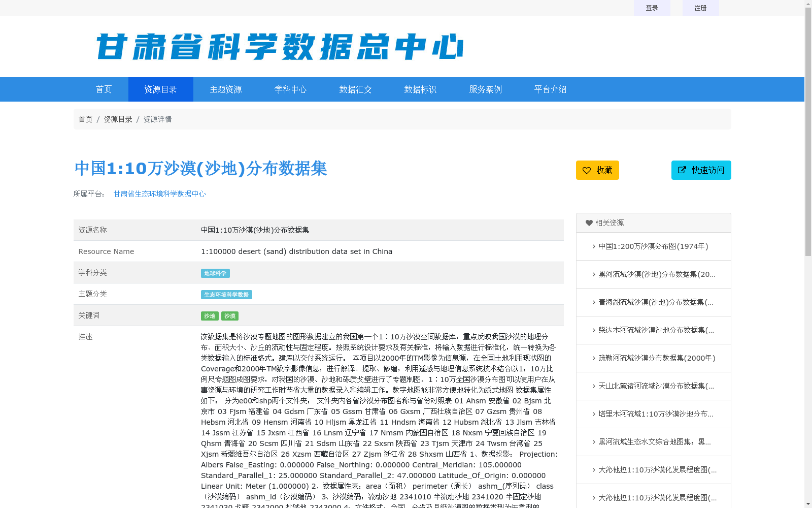812x508 pixels.
Task: Click the heart icon beside 相关资源
Action: click(x=589, y=223)
